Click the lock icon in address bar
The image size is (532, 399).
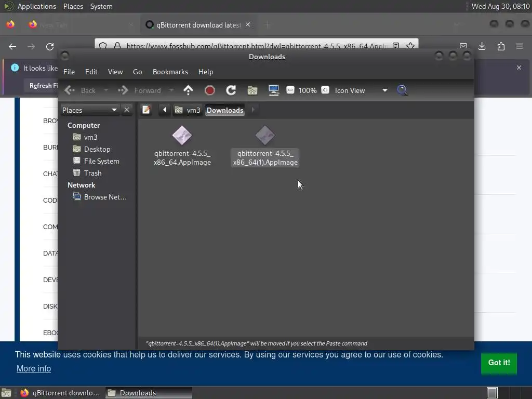point(117,46)
